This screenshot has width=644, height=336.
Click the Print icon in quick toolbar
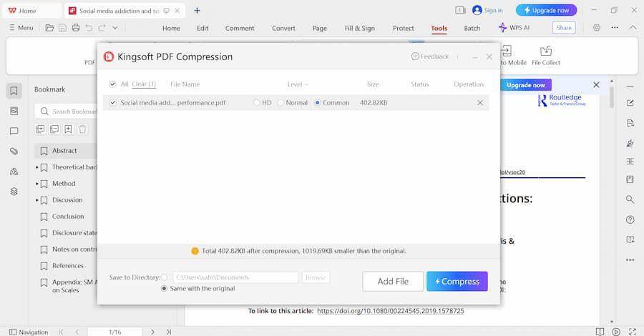[x=76, y=28]
